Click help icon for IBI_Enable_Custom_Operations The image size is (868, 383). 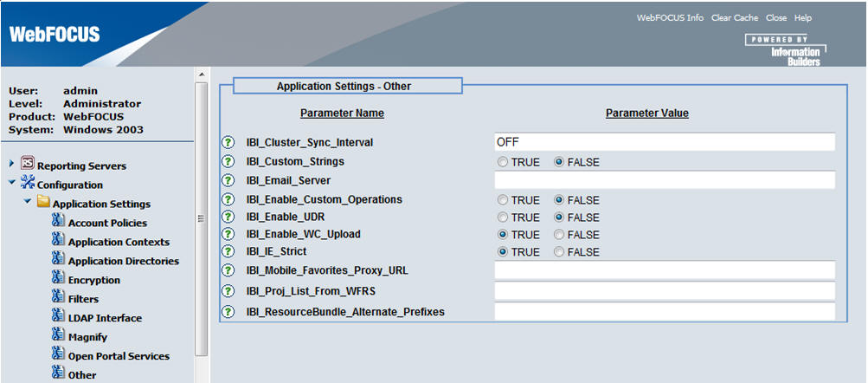[228, 199]
